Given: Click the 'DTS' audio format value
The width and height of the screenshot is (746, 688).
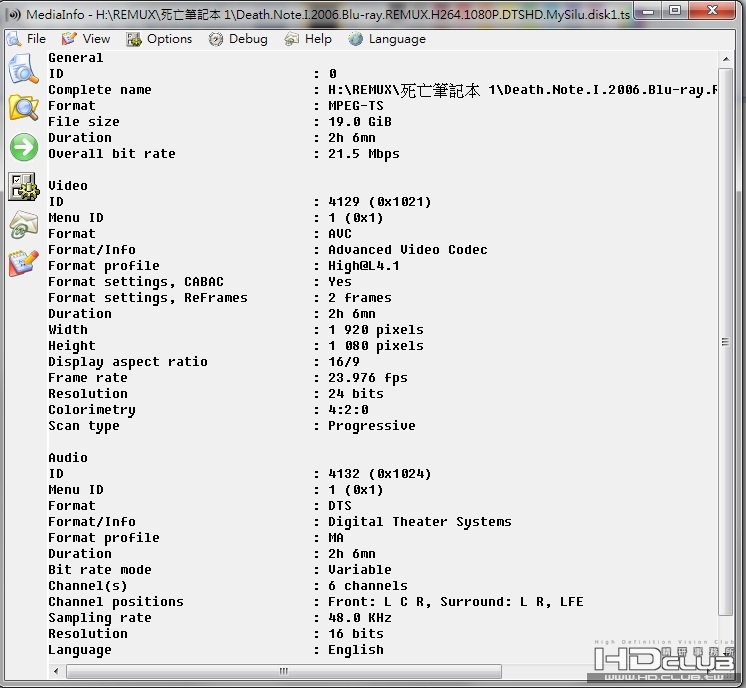Looking at the screenshot, I should 340,506.
